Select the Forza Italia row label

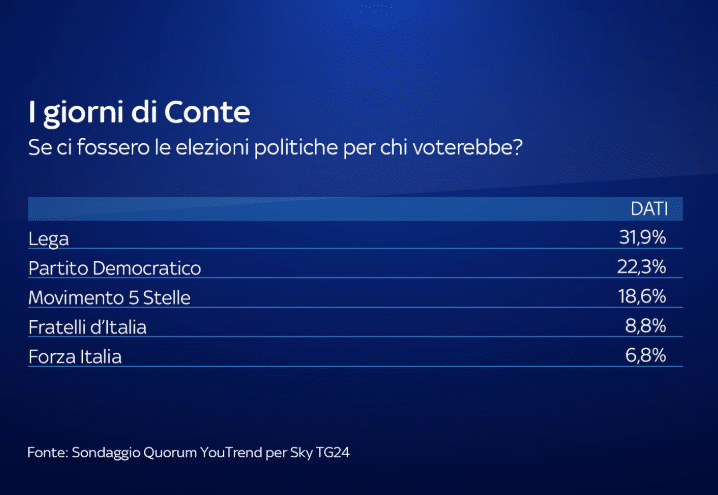pyautogui.click(x=75, y=356)
